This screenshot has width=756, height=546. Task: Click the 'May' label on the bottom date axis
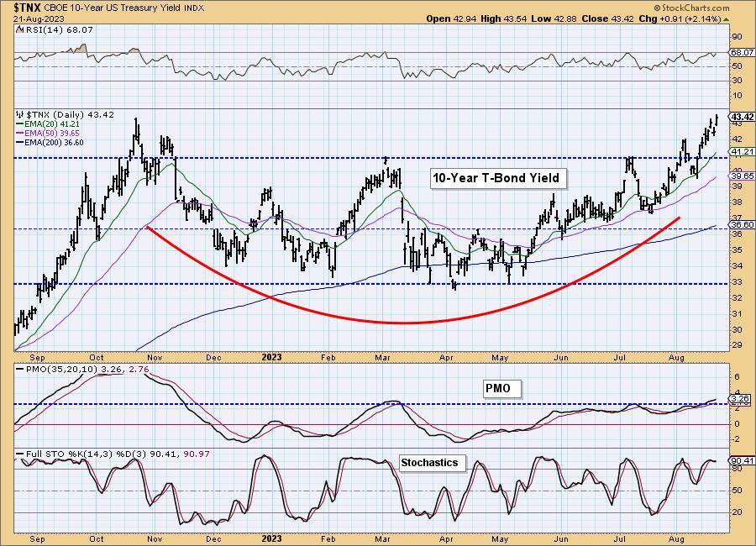click(500, 538)
